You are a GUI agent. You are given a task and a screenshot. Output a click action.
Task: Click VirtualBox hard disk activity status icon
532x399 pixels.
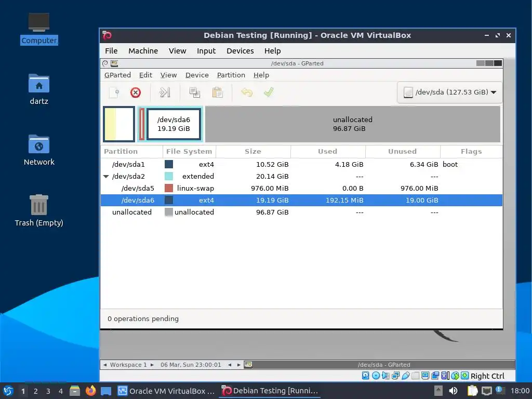tap(365, 376)
